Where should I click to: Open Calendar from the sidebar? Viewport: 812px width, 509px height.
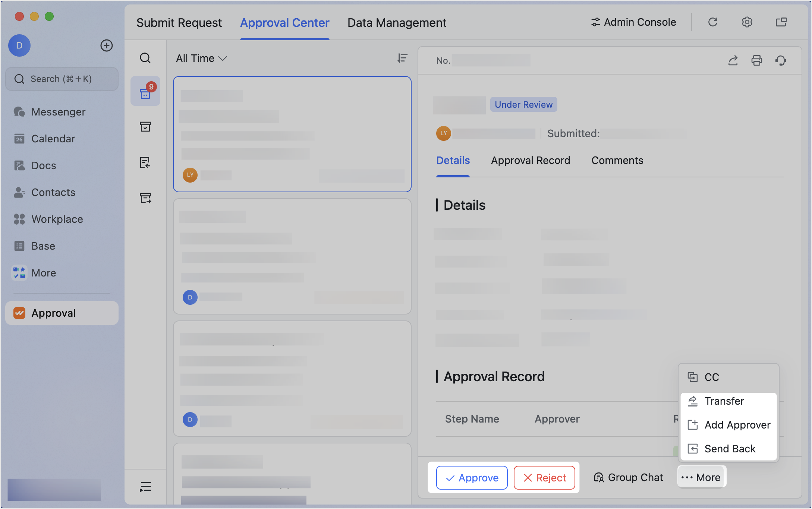[x=53, y=139]
